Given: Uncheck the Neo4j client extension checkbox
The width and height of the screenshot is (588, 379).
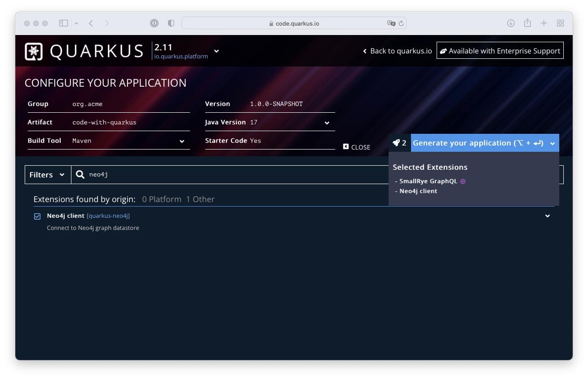Looking at the screenshot, I should click(37, 216).
